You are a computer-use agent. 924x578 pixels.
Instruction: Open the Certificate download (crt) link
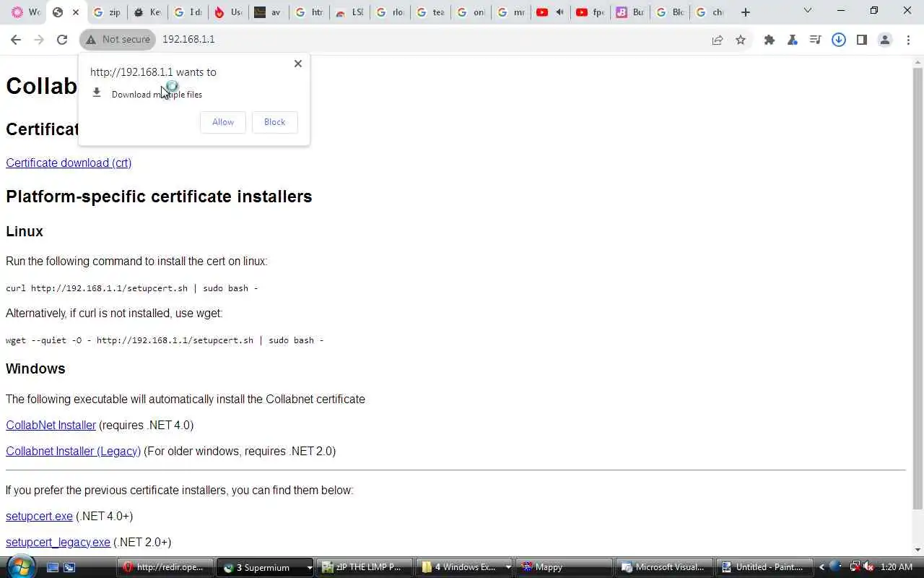(69, 163)
